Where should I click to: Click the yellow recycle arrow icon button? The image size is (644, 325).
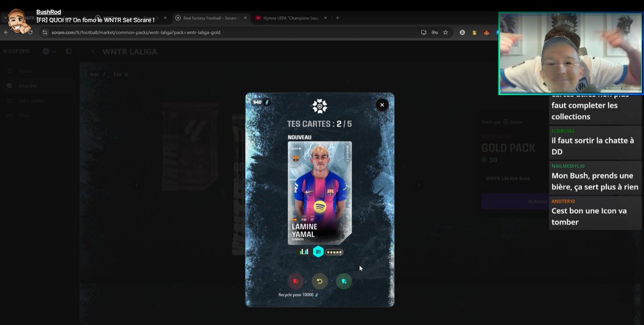coord(319,280)
